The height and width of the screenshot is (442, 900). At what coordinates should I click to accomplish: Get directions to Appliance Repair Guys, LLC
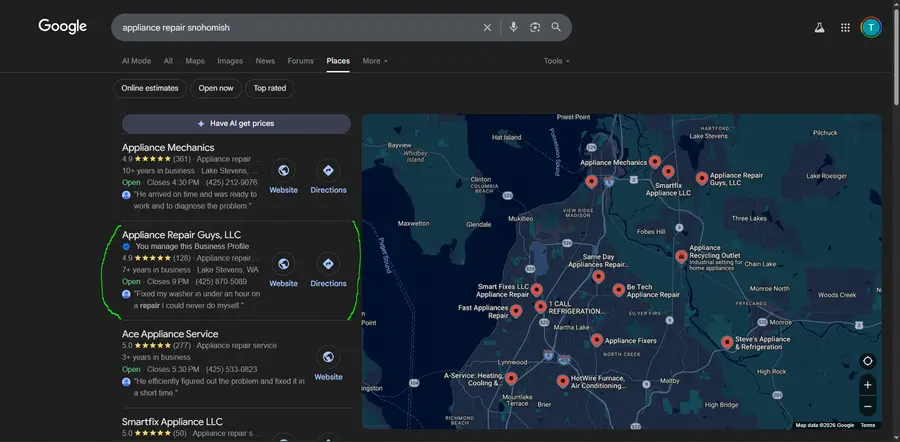pos(328,264)
